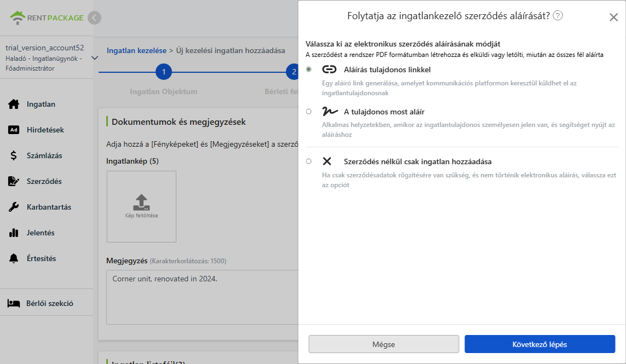Select the Aláírás tulajdonos linkkel radio button
Screen dimensions: 626x364
click(x=308, y=70)
